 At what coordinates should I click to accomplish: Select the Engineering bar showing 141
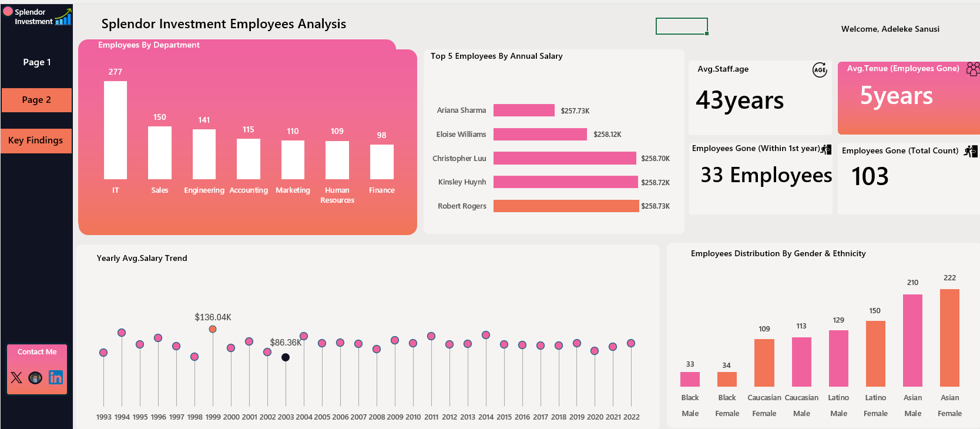click(x=204, y=154)
